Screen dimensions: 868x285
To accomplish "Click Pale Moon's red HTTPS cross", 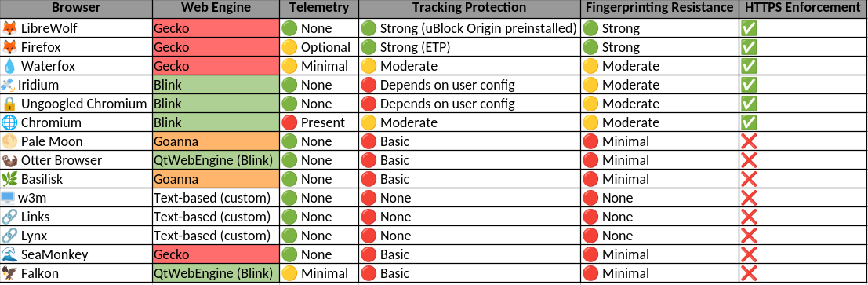I will click(749, 141).
